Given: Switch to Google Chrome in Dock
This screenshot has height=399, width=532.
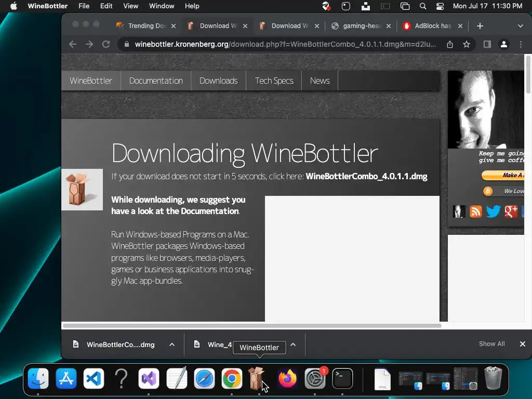Looking at the screenshot, I should coord(232,378).
